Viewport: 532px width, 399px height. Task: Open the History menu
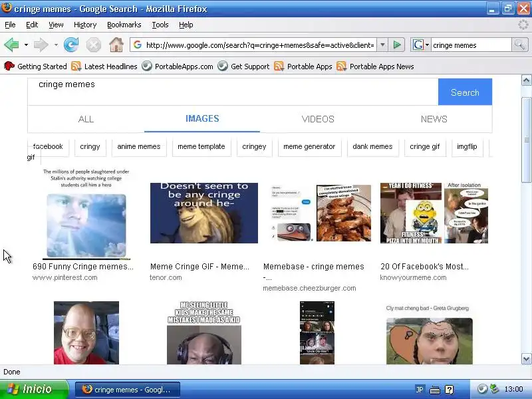click(85, 25)
